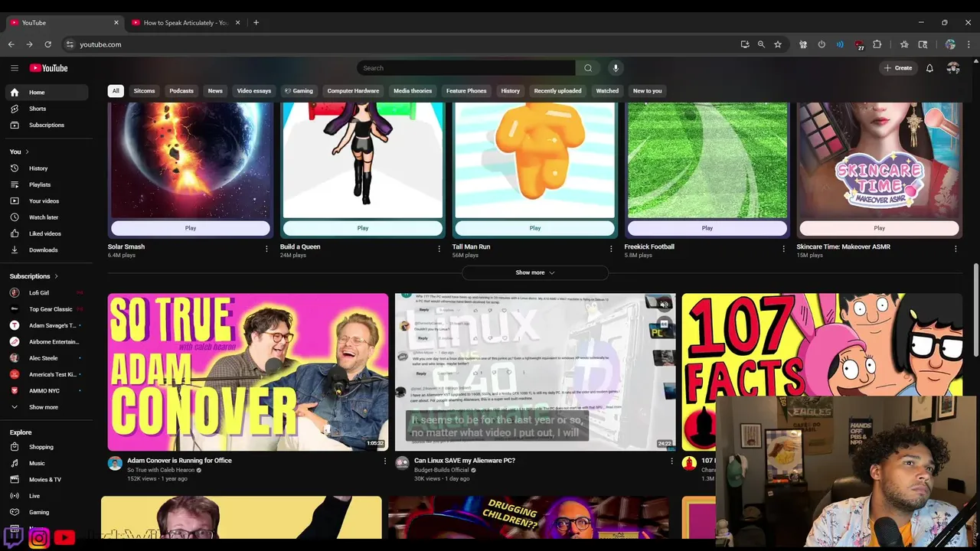Expand Show more subscriptions in sidebar

point(47,407)
